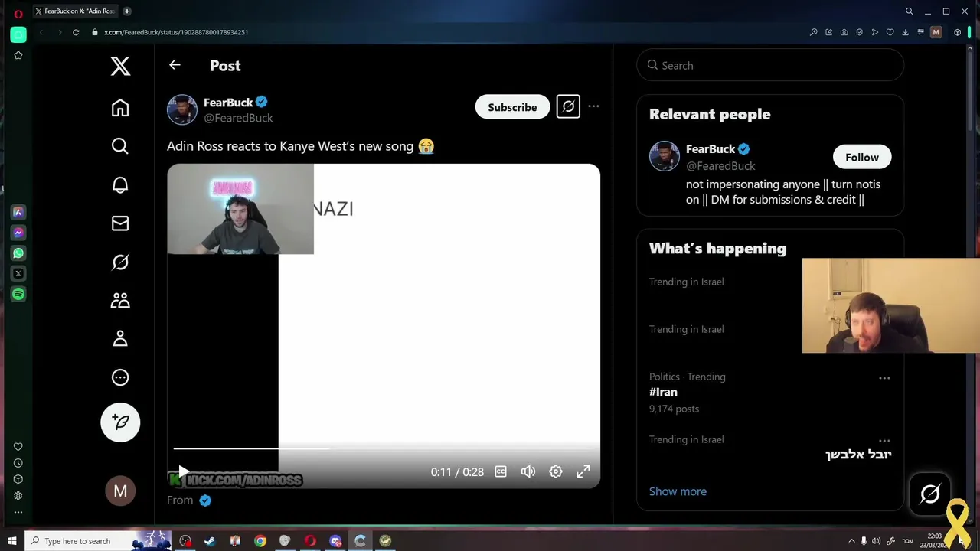Viewport: 980px width, 551px height.
Task: Show more trending topics
Action: 678,491
